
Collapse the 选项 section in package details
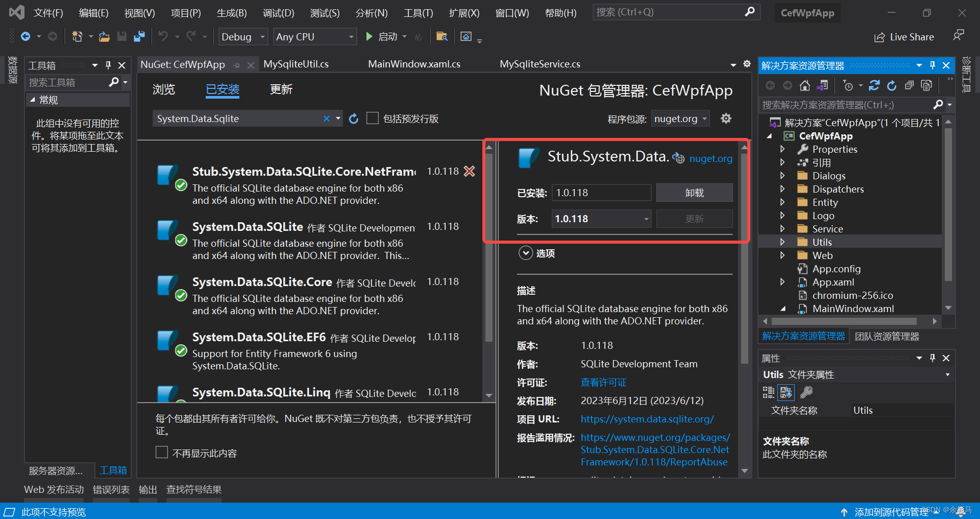pyautogui.click(x=526, y=253)
